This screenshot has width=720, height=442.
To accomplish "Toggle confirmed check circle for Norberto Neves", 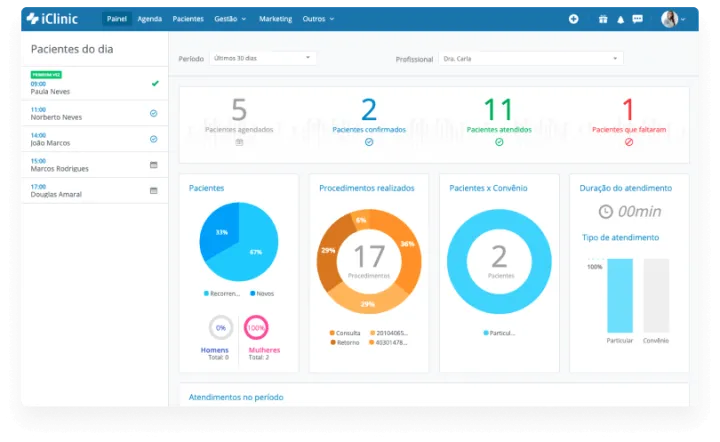I will (154, 113).
